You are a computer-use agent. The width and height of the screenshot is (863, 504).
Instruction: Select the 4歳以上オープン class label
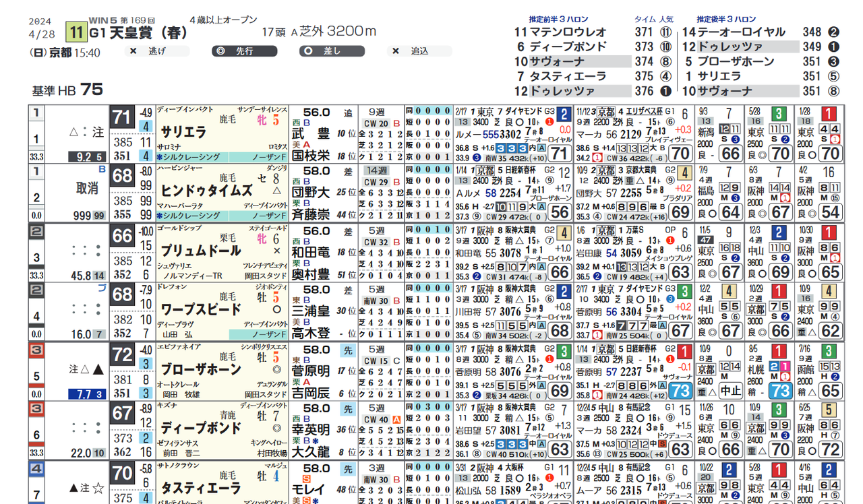[222, 20]
